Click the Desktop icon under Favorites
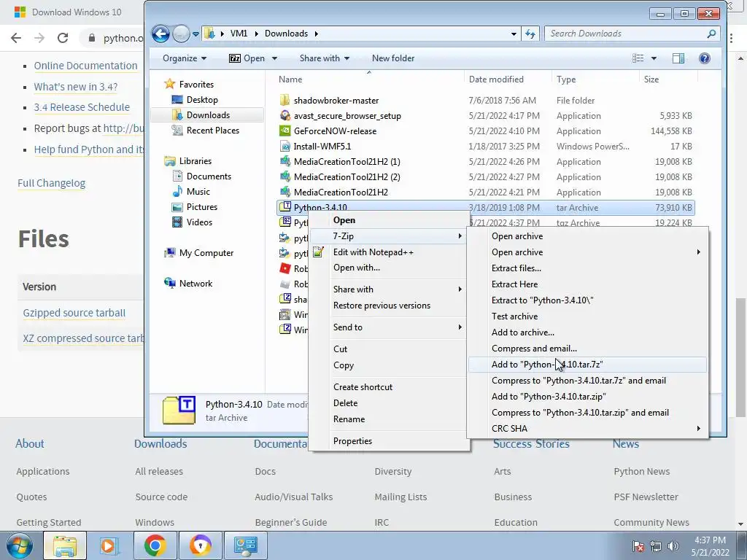The height and width of the screenshot is (560, 747). tap(177, 99)
